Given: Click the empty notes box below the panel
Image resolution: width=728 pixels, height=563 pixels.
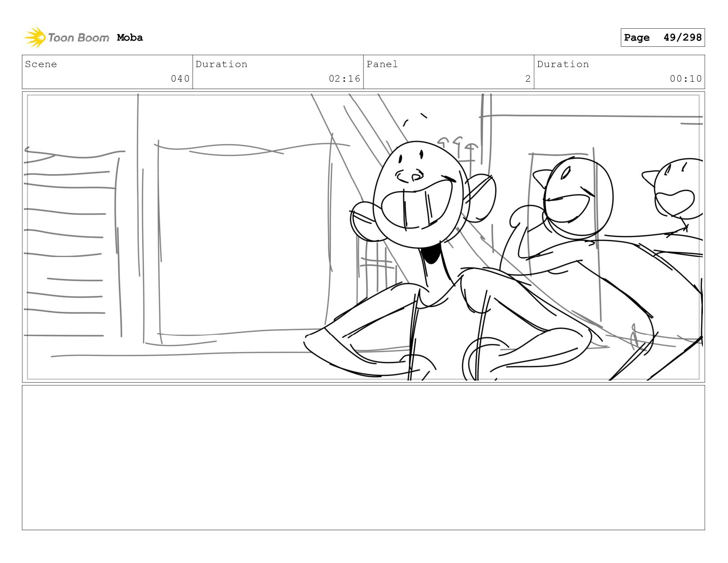Looking at the screenshot, I should 363,457.
